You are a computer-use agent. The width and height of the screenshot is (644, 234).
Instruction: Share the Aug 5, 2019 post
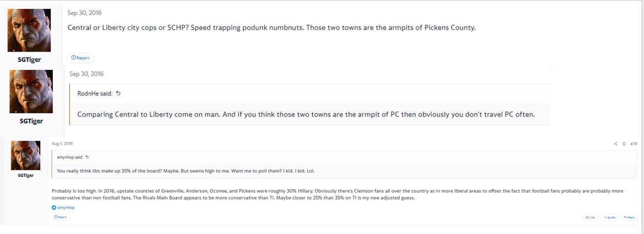[615, 144]
